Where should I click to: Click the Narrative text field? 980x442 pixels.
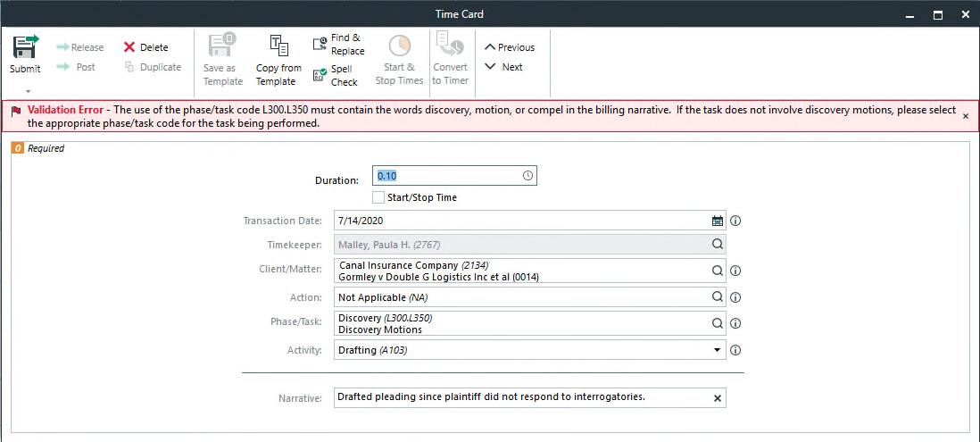tap(530, 397)
